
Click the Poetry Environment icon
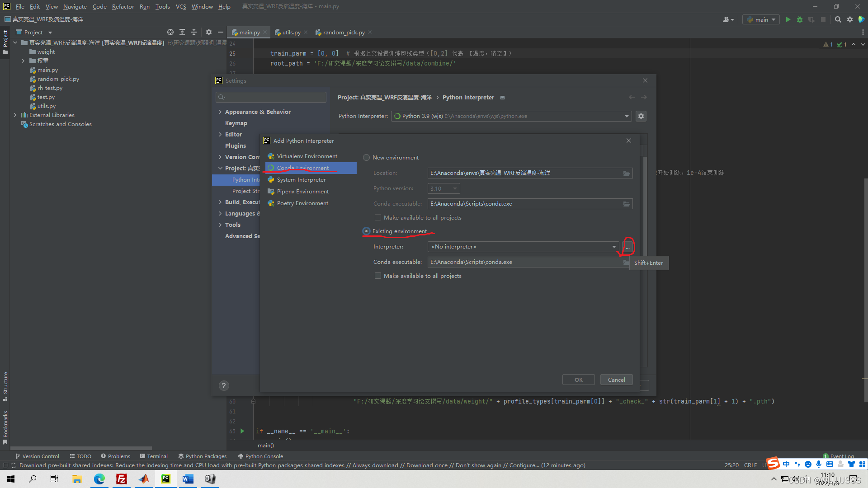tap(271, 202)
